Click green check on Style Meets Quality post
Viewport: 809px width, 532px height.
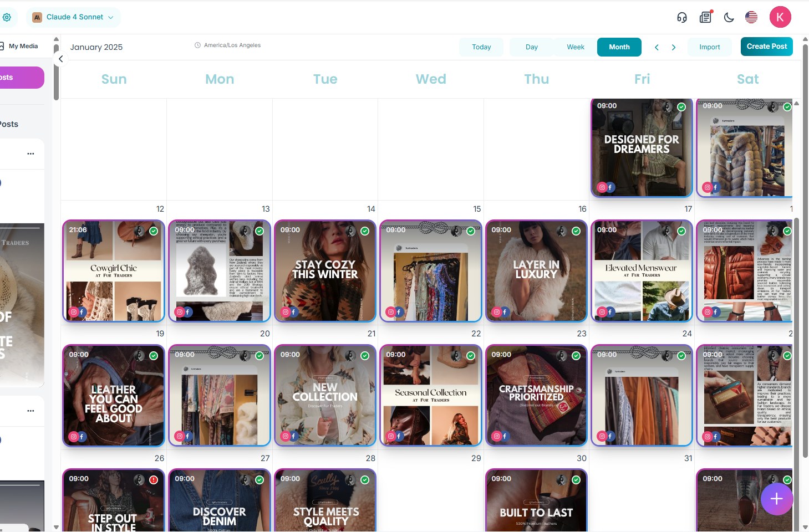[x=365, y=480]
